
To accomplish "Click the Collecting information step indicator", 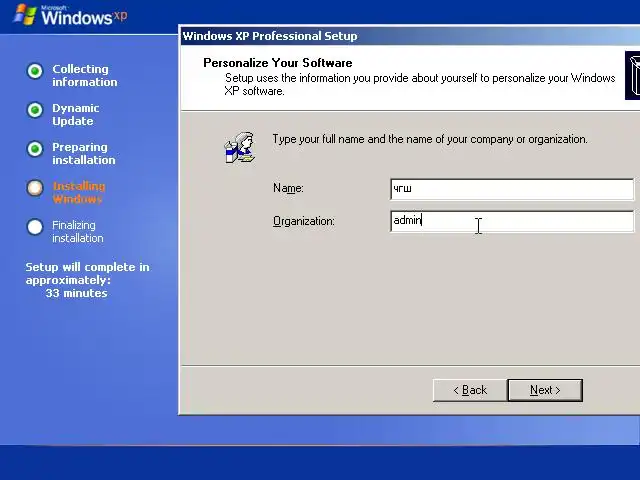I will point(35,71).
